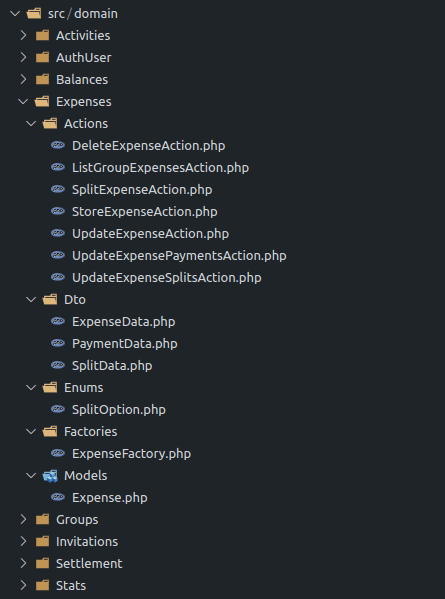The width and height of the screenshot is (445, 599).
Task: Click the open folder icon next to Dto
Action: click(x=50, y=300)
